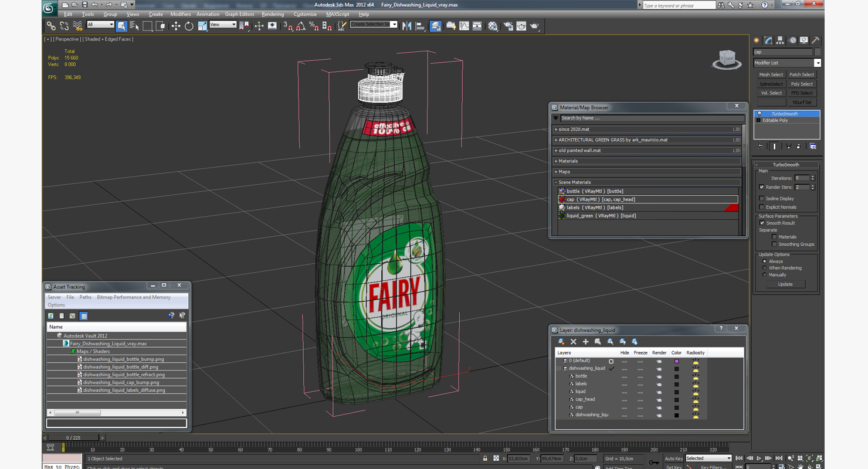Select the When Rendering radio button
This screenshot has height=469, width=868.
[x=764, y=268]
